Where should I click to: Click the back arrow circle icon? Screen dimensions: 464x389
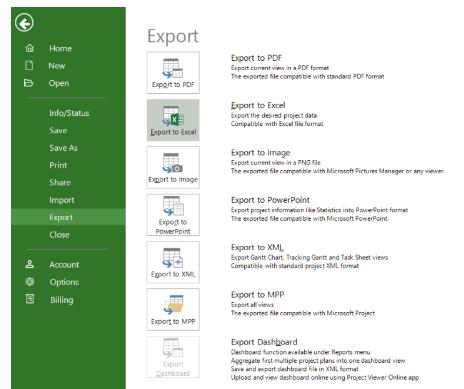(x=24, y=23)
